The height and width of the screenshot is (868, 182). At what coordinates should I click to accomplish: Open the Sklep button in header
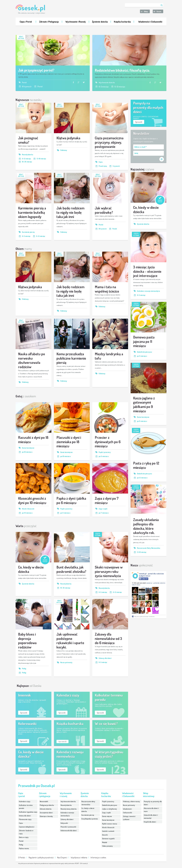tap(145, 12)
